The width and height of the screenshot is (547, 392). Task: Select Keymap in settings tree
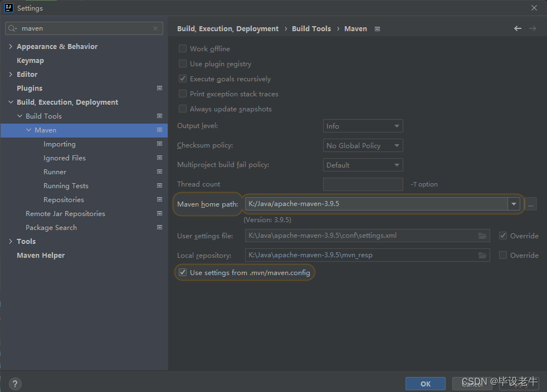pyautogui.click(x=30, y=60)
